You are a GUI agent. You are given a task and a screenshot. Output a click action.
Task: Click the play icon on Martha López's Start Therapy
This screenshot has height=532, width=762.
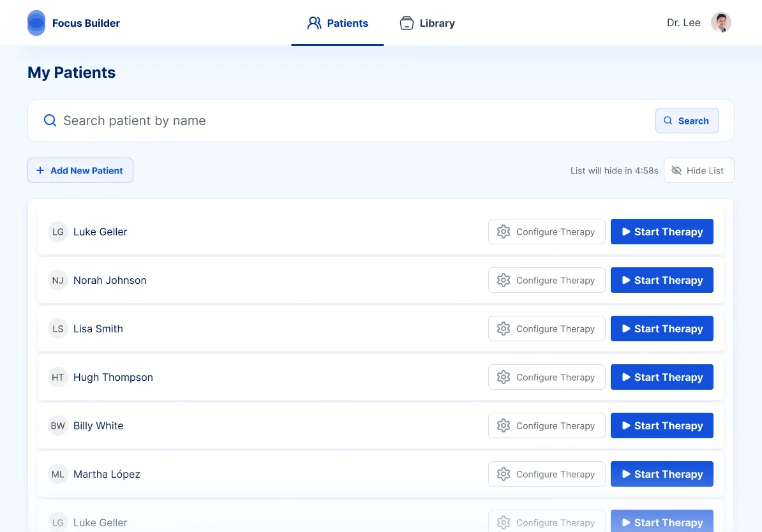coord(626,474)
